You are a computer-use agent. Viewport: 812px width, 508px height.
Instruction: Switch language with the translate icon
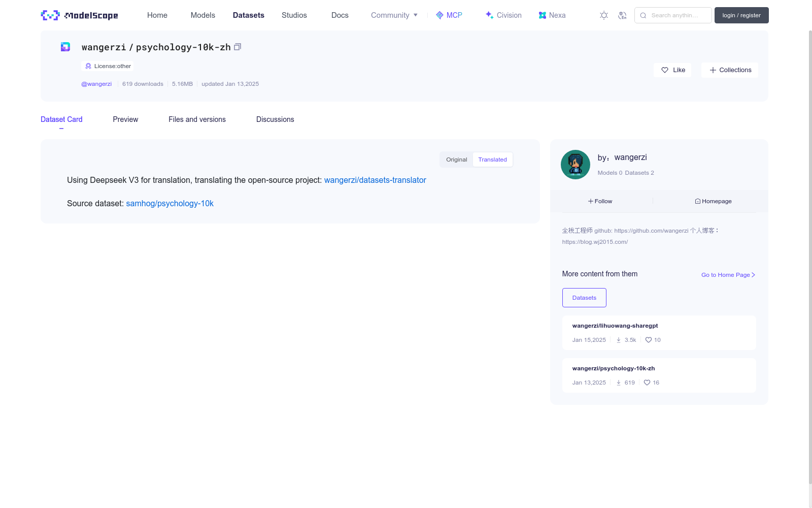(x=622, y=15)
